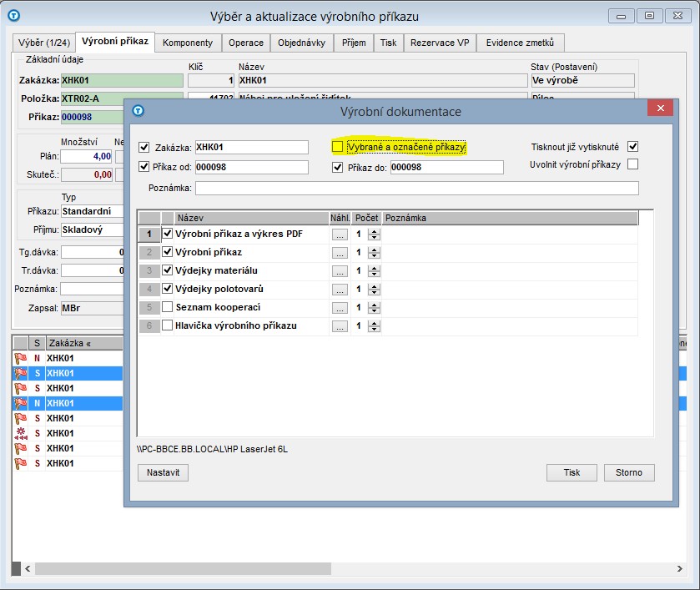The height and width of the screenshot is (590, 700).
Task: Click the Počet column header
Action: 366,218
